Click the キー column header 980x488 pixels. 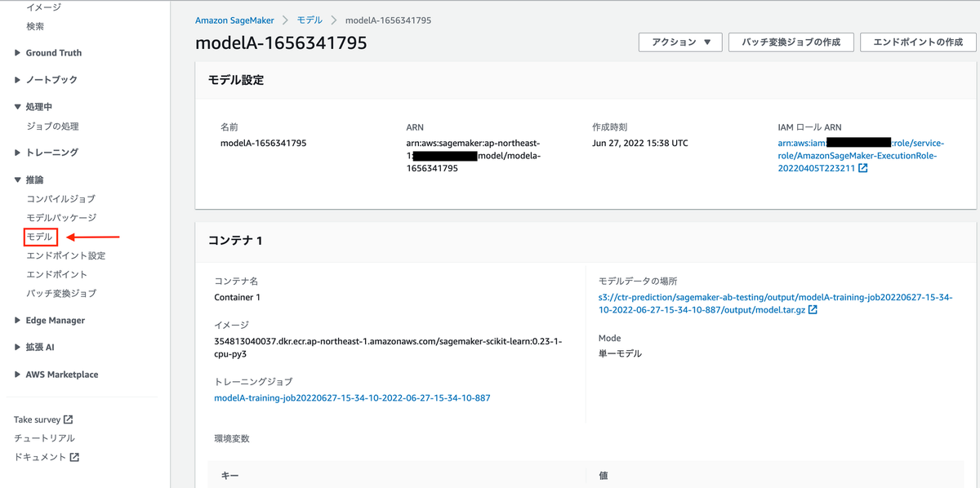(x=229, y=475)
